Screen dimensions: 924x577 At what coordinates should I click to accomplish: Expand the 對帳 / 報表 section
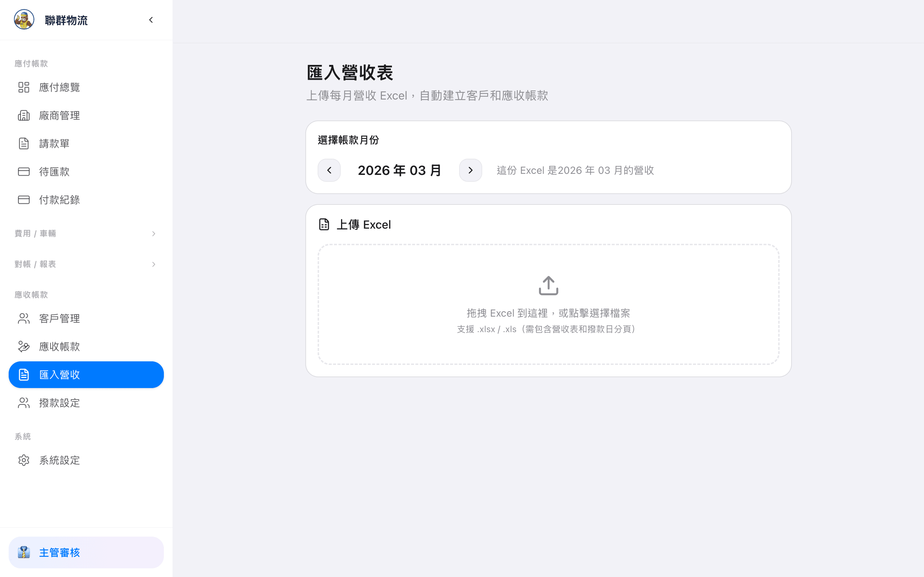pos(86,264)
